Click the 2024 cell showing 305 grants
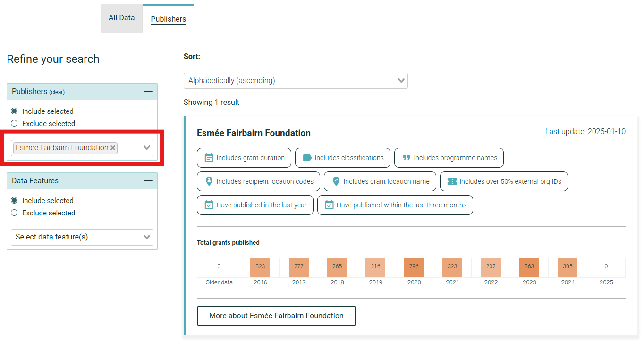Image resolution: width=644 pixels, height=342 pixels. pos(568,267)
